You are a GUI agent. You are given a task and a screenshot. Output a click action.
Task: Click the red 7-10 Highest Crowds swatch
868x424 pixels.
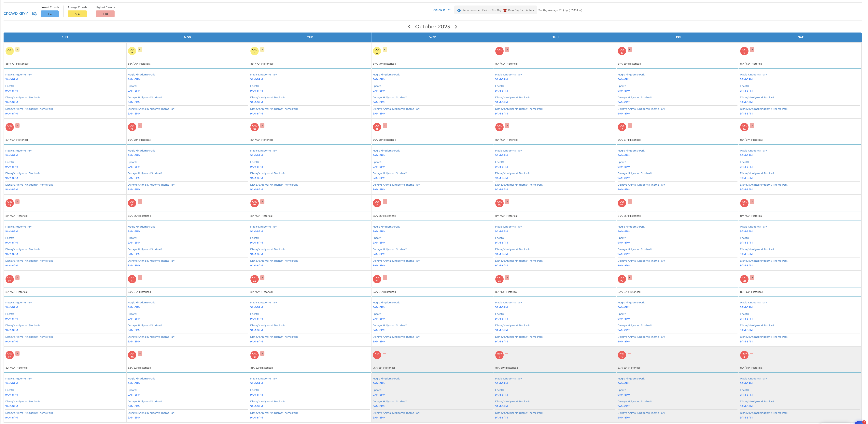105,14
